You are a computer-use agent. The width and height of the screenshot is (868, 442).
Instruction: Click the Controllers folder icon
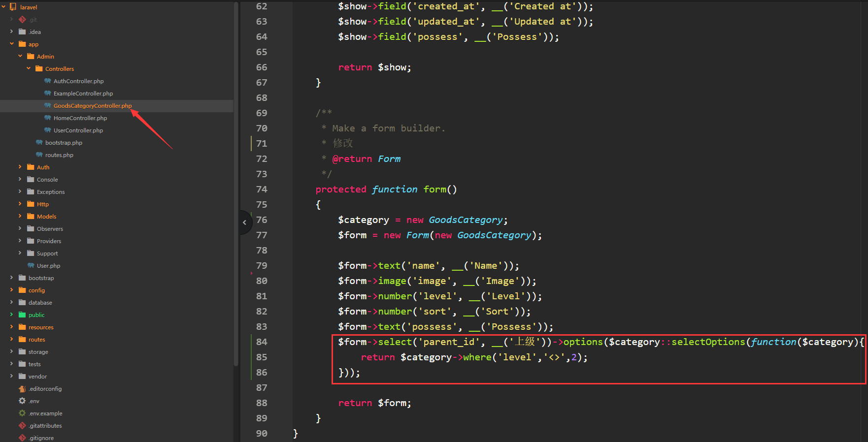[39, 68]
